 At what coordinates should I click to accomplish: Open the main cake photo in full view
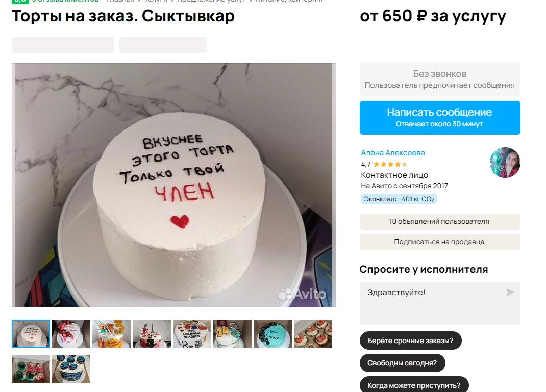174,185
